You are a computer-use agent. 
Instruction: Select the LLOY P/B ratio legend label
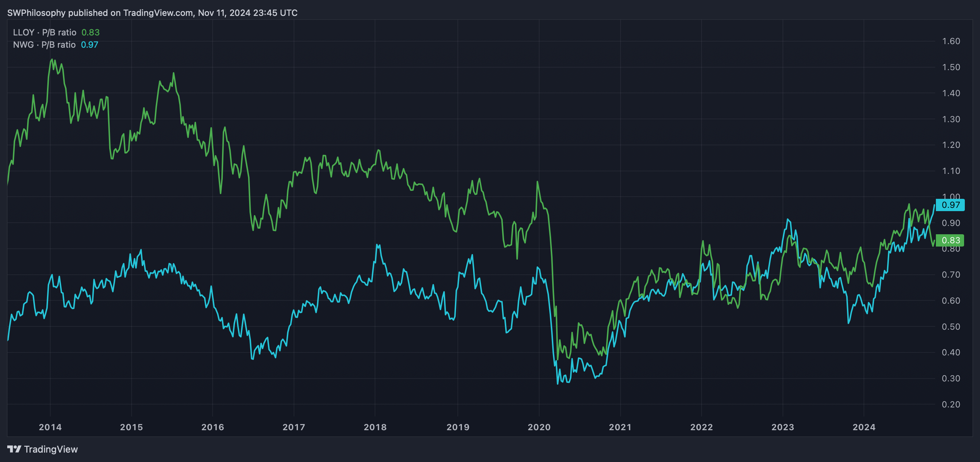pyautogui.click(x=44, y=32)
